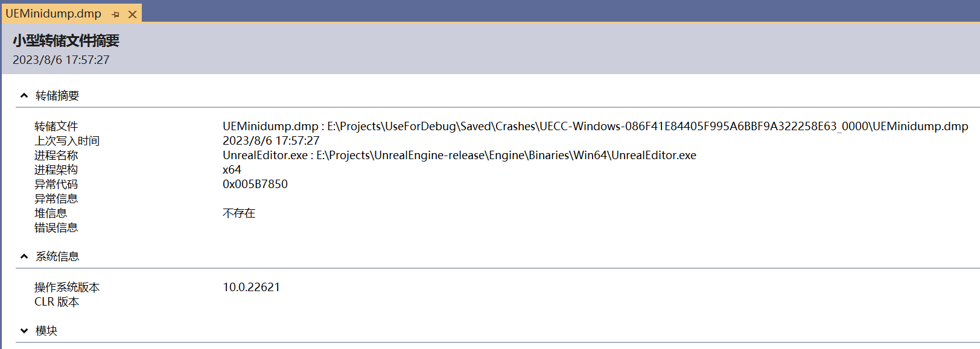Expand the 模块 section
The height and width of the screenshot is (349, 980).
pos(24,330)
